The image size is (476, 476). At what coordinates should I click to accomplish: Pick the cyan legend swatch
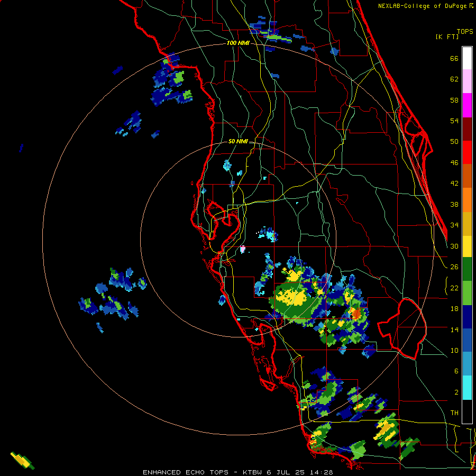point(467,388)
